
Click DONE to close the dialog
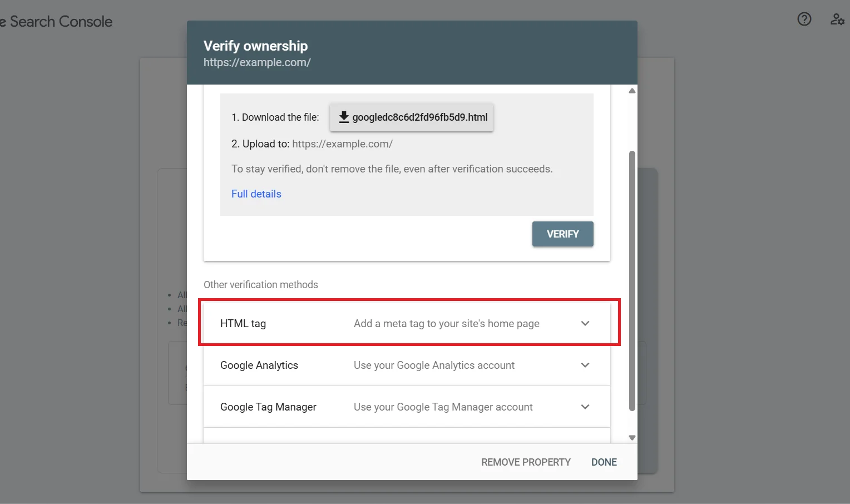(x=604, y=462)
